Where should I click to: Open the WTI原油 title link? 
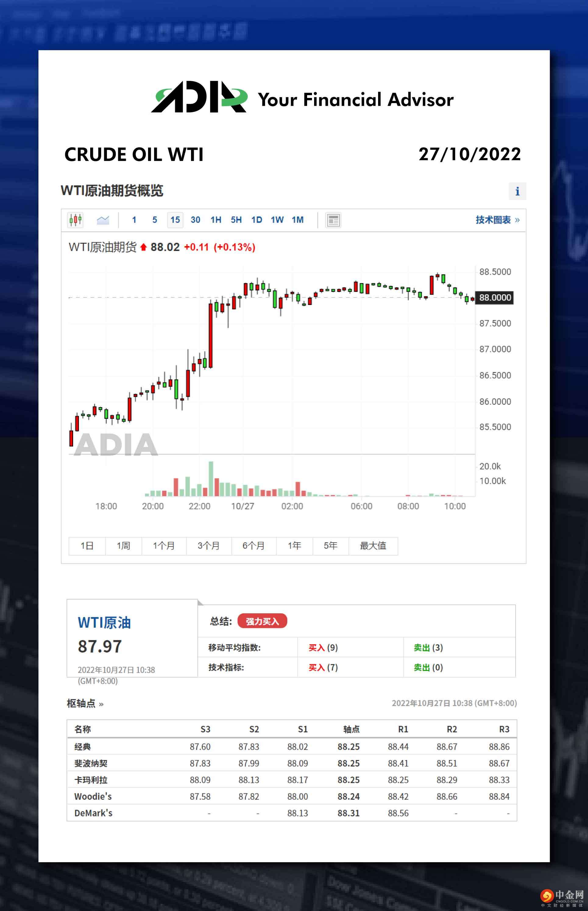[x=104, y=622]
